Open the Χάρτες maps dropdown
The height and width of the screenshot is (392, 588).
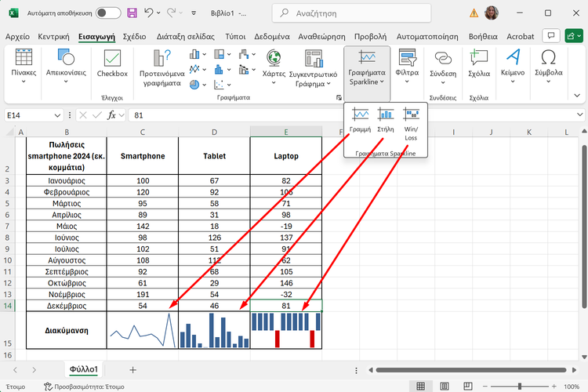[274, 67]
